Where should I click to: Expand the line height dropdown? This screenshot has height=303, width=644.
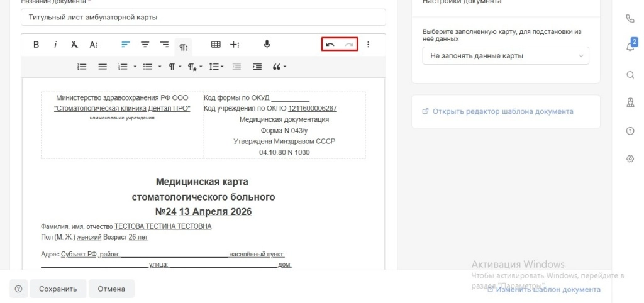point(216,66)
